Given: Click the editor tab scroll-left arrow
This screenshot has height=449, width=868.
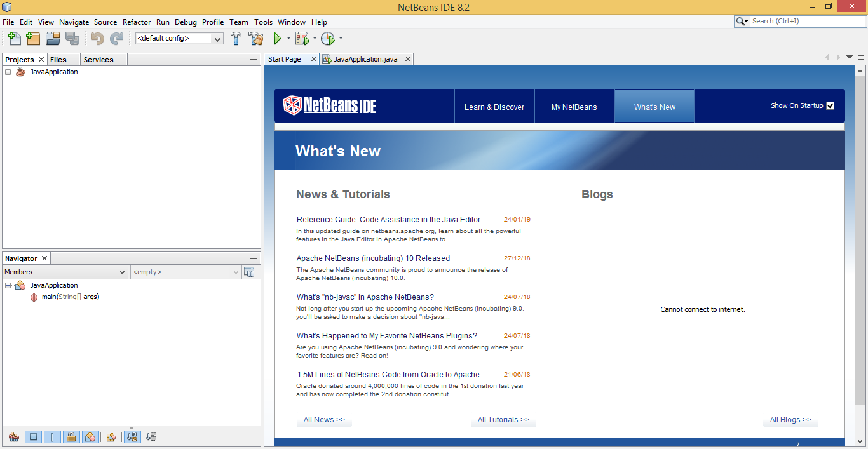Looking at the screenshot, I should [827, 58].
